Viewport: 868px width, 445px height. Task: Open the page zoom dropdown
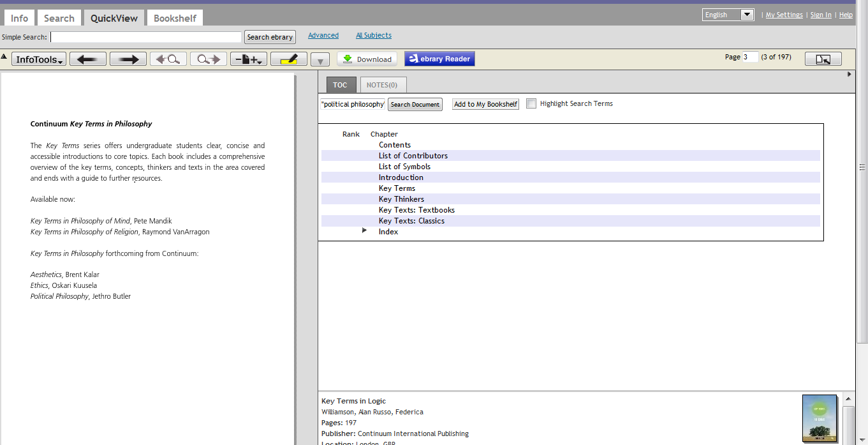pos(249,59)
